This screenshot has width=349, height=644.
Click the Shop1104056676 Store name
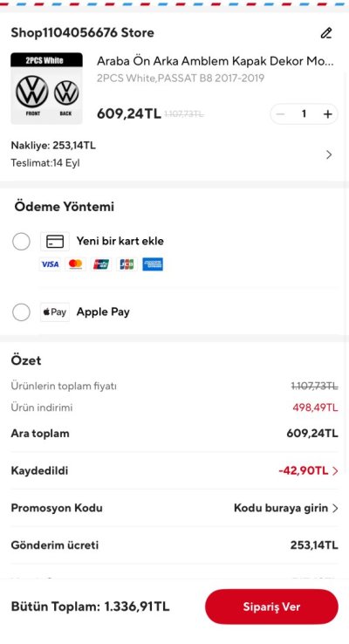click(83, 33)
